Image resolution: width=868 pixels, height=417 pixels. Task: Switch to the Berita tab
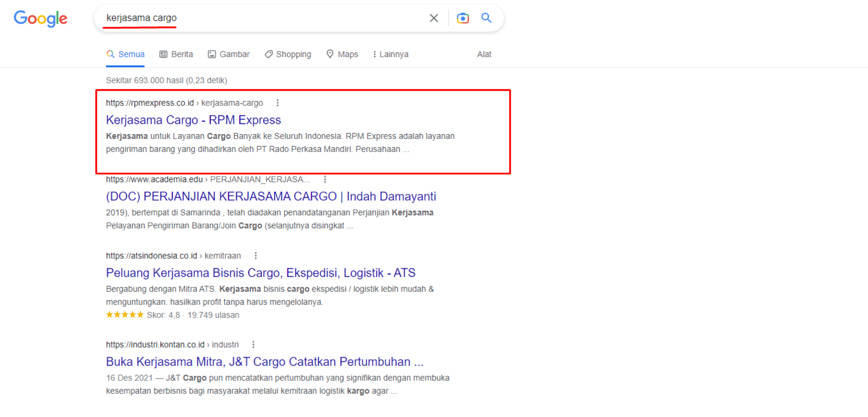tap(176, 54)
